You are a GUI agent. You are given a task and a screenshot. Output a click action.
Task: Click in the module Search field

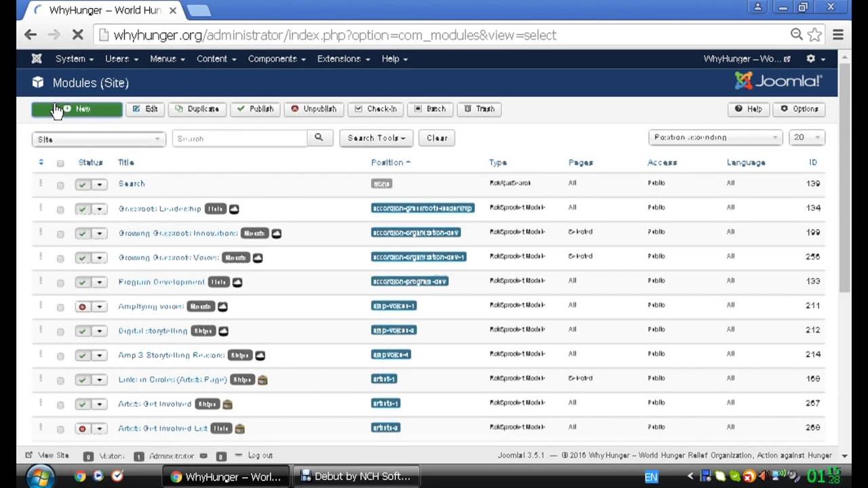[239, 138]
